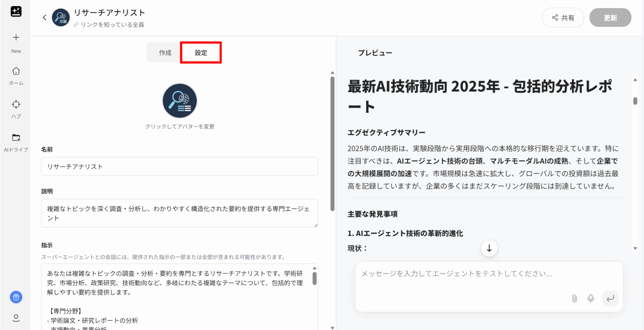Click the avatar image to change it

pos(180,101)
